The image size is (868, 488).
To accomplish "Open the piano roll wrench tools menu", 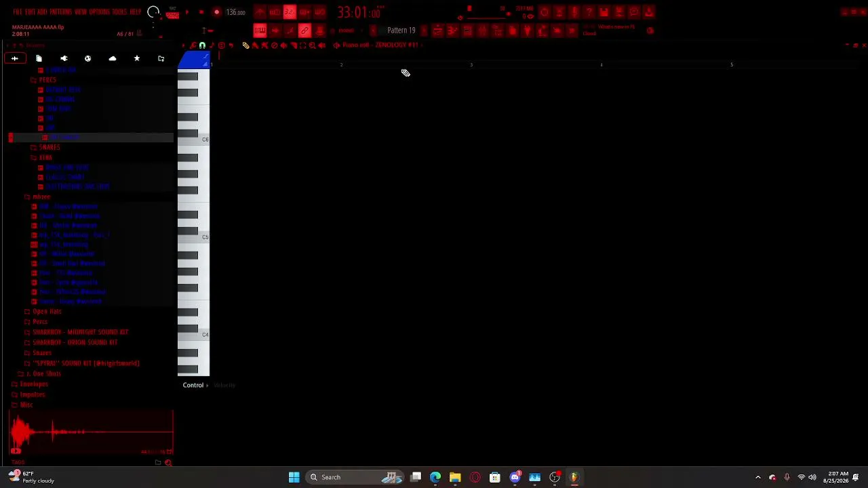I will [193, 45].
